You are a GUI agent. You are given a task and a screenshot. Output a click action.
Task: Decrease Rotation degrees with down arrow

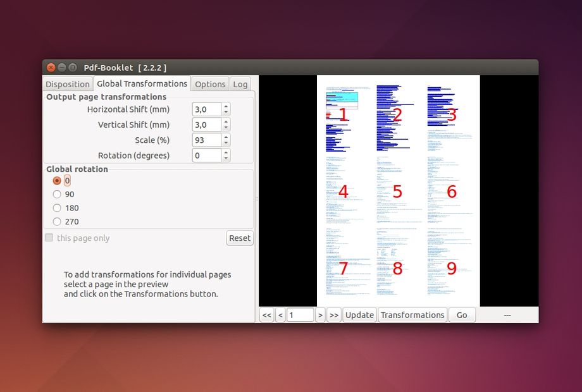226,159
